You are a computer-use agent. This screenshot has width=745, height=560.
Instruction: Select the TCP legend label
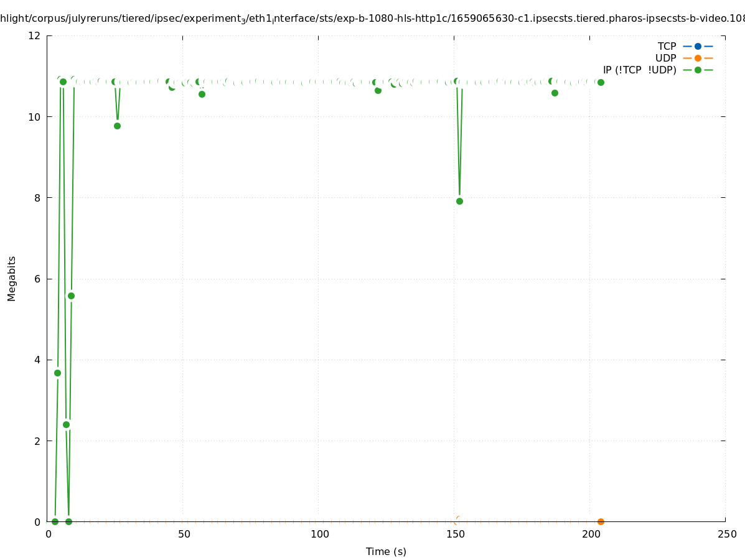tap(667, 46)
